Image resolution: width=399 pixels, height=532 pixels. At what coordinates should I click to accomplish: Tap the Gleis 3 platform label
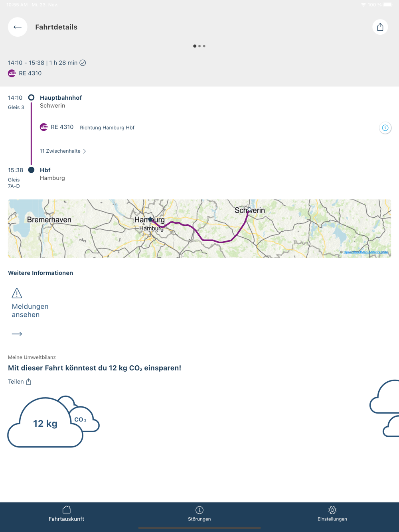coord(16,107)
